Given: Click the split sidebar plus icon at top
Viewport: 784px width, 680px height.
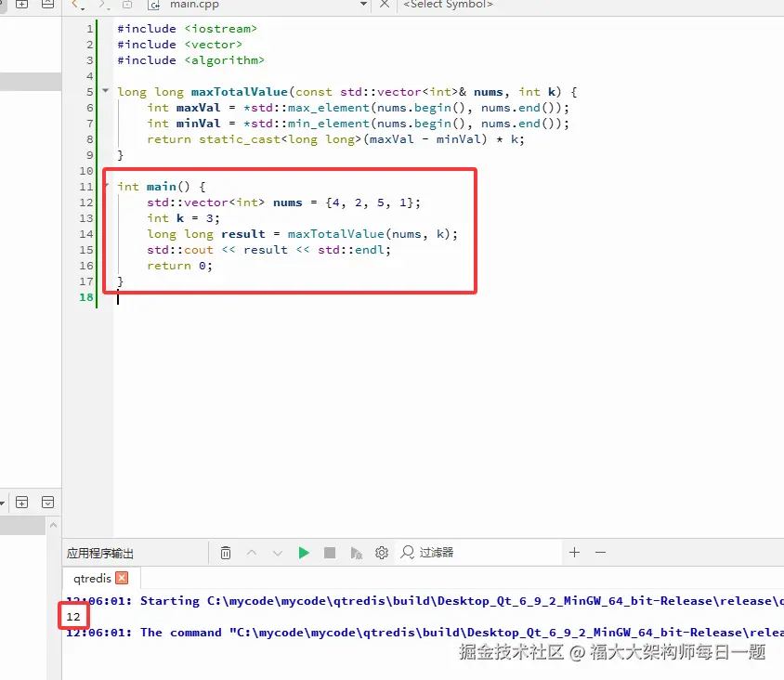Looking at the screenshot, I should pos(21,4).
